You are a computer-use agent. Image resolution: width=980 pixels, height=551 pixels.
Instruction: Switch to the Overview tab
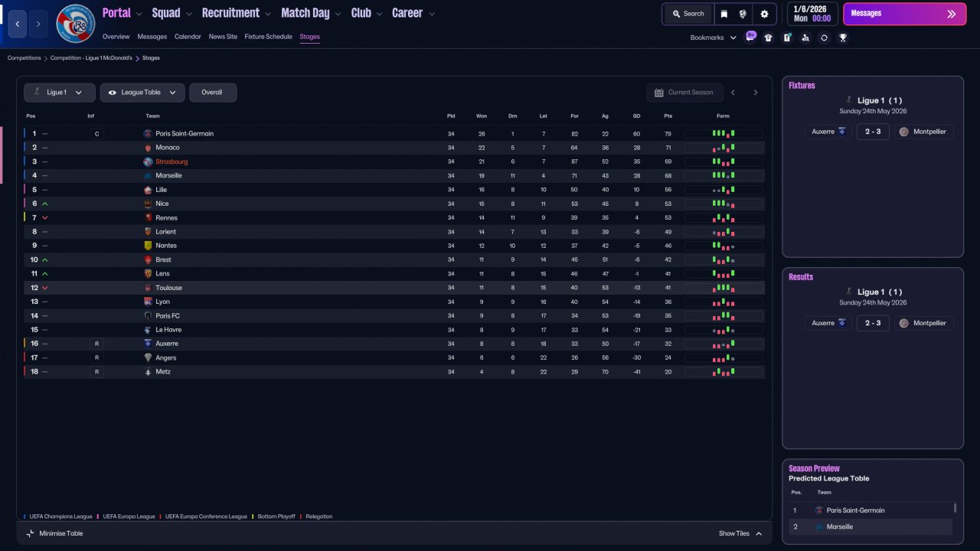[x=116, y=37]
